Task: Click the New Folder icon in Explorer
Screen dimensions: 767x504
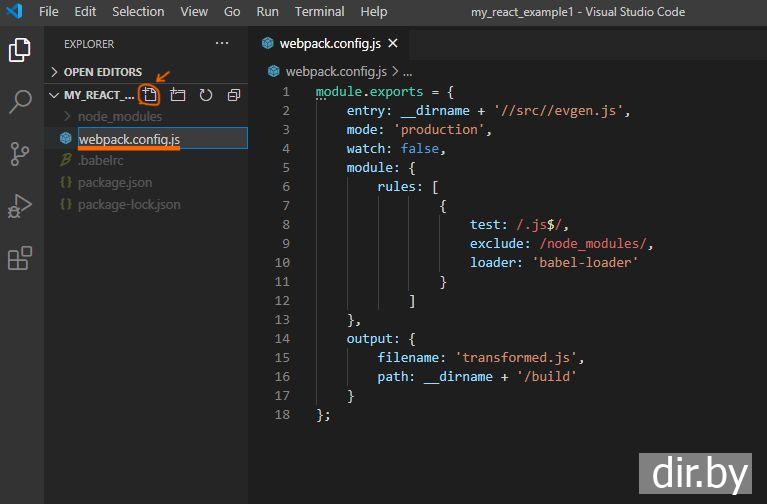Action: tap(178, 95)
